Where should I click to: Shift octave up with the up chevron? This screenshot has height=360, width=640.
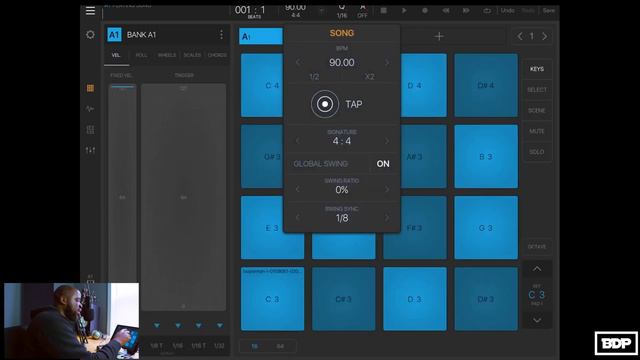537,269
